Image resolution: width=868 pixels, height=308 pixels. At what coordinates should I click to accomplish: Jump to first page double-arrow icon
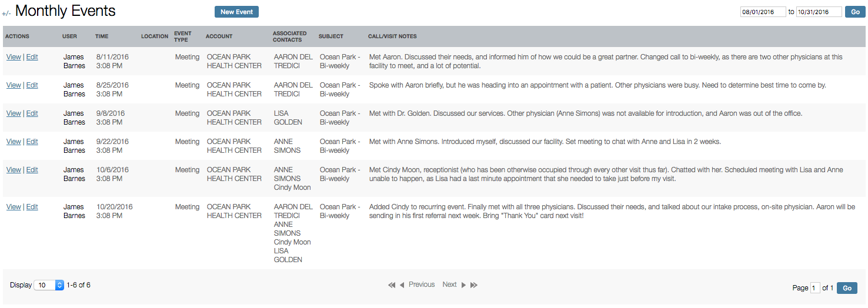[x=392, y=285]
